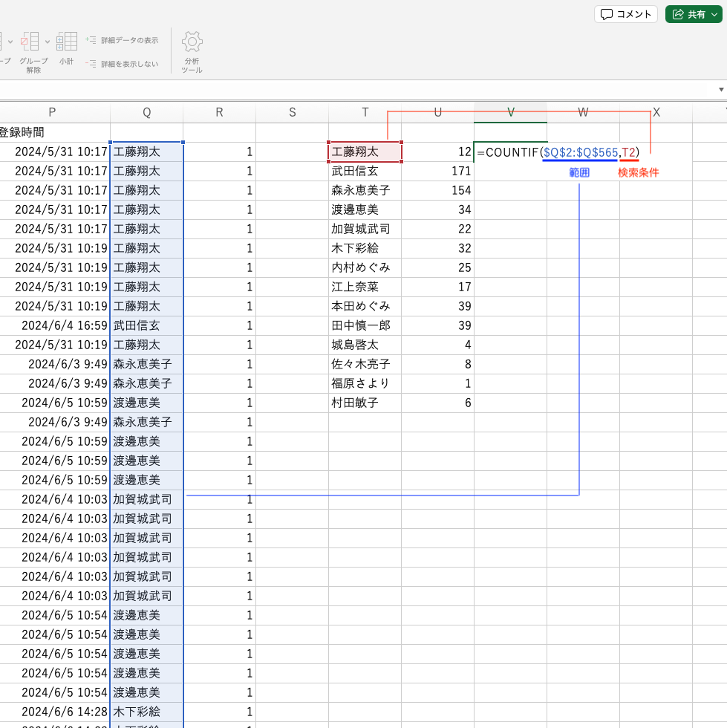Viewport: 727px width, 728px height.
Task: Click 詳細を表示しない hide detail
Action: click(x=123, y=64)
